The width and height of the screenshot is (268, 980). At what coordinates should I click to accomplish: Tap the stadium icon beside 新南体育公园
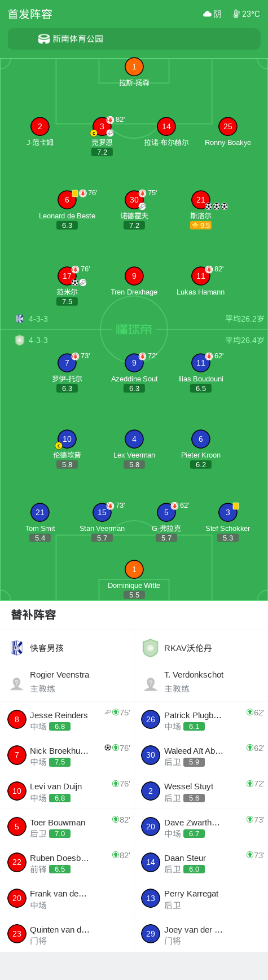(x=44, y=39)
